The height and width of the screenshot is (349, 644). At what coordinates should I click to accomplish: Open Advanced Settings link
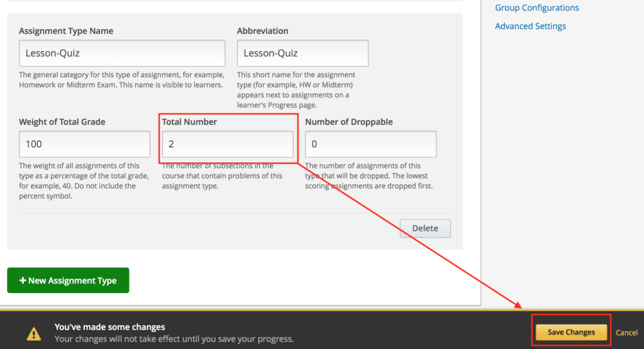click(530, 26)
